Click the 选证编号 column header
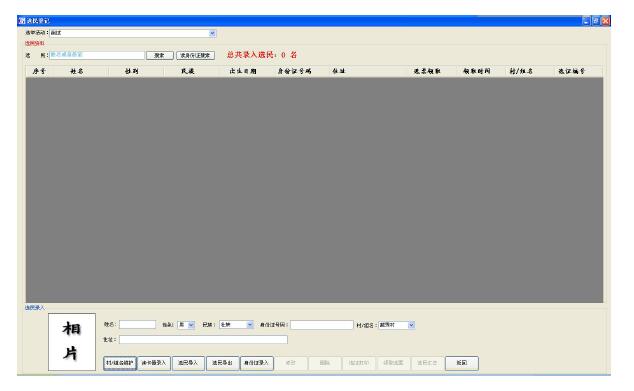 [x=571, y=71]
